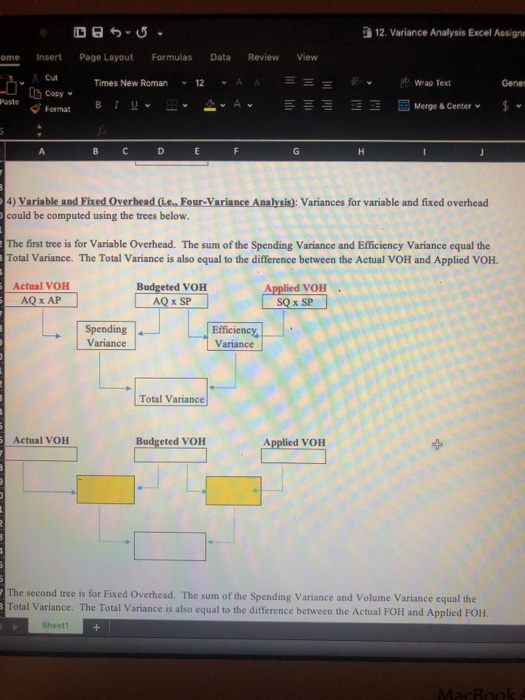Click the empty Applied VOH input box
525x700 pixels.
pos(293,456)
